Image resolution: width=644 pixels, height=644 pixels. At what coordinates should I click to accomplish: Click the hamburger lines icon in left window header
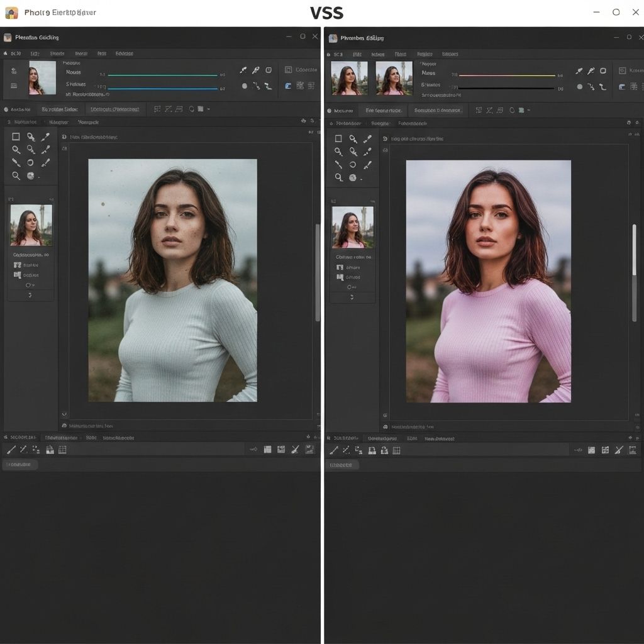[x=13, y=86]
